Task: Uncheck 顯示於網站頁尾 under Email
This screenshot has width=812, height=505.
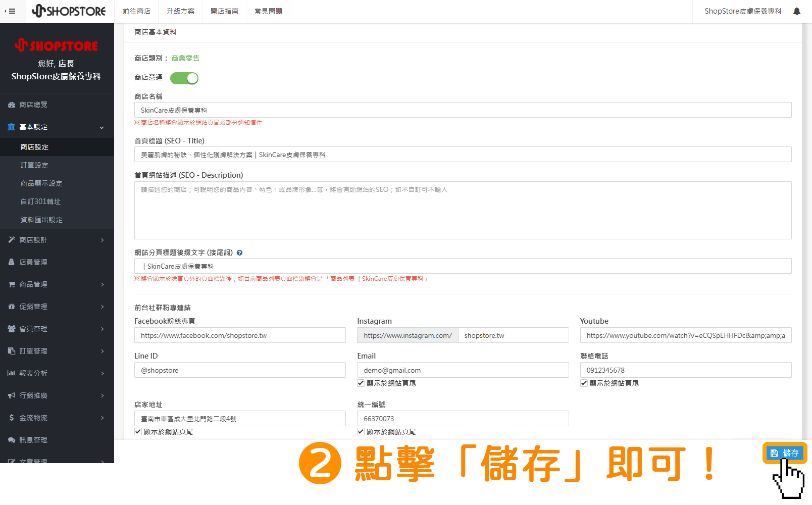Action: pos(361,383)
